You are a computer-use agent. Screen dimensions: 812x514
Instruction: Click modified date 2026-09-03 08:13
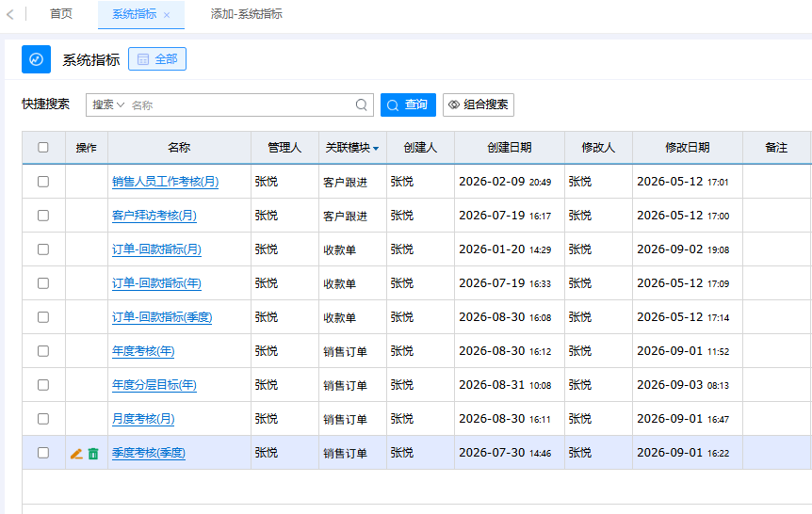coord(683,385)
